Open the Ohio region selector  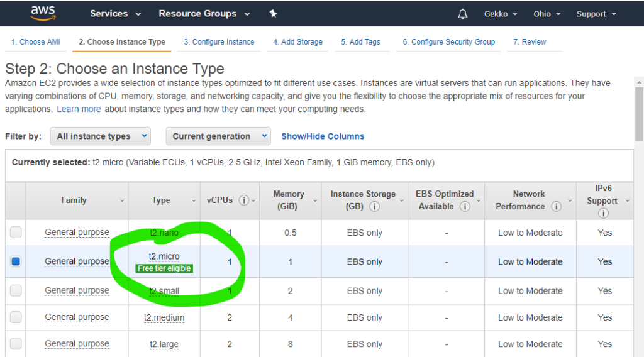point(547,14)
